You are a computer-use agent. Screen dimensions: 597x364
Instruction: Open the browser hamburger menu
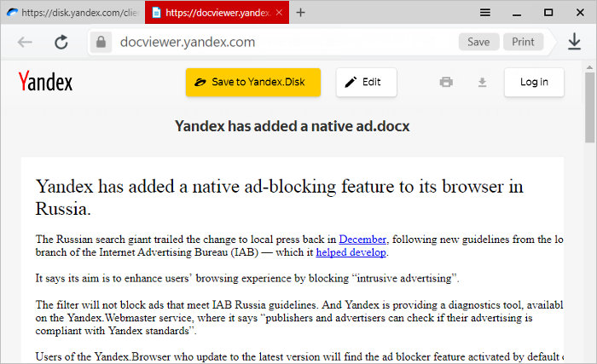coord(484,13)
